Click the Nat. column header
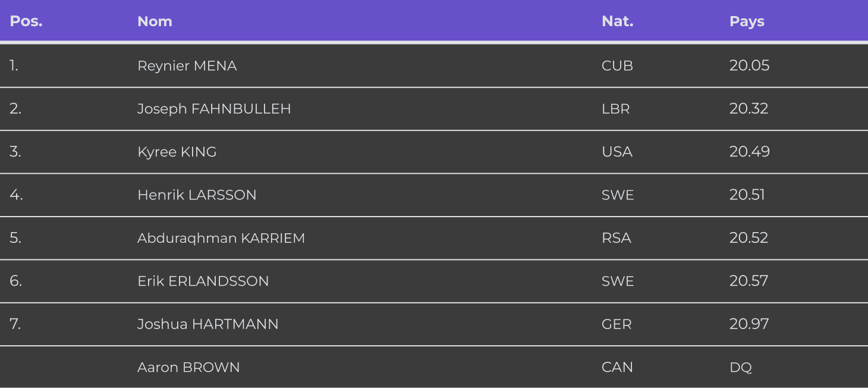This screenshot has height=388, width=868. 617,21
